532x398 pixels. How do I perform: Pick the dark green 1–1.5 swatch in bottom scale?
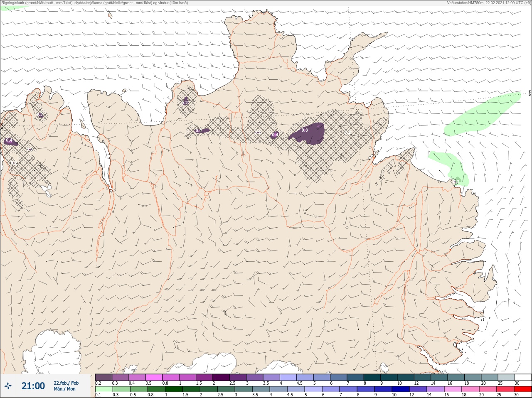tap(174, 389)
